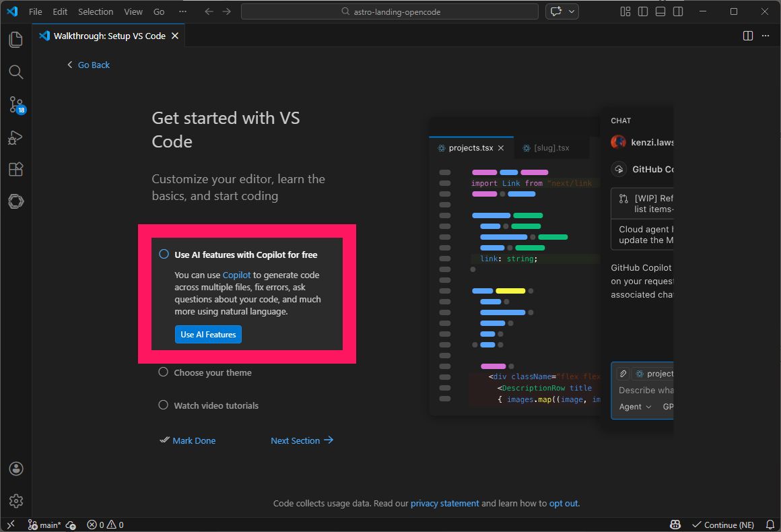Select the 'Choose your theme' step circle
Viewport: 781px width, 532px height.
pos(164,372)
